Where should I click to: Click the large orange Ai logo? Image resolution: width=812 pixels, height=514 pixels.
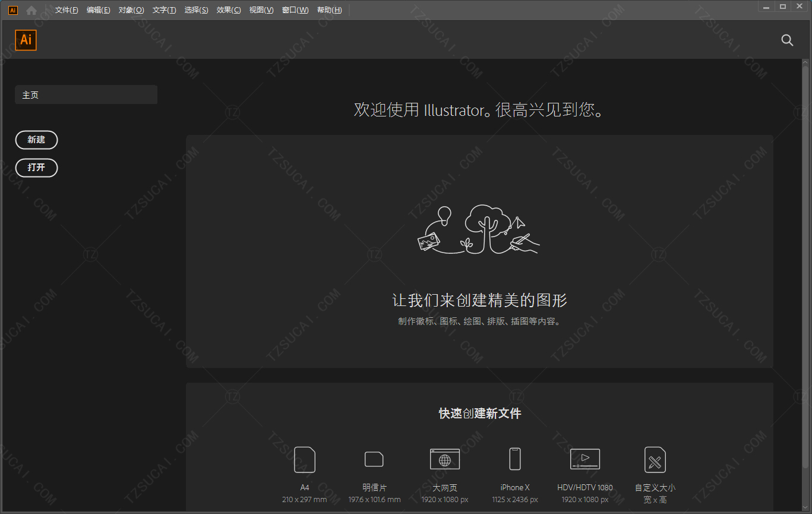[x=26, y=40]
